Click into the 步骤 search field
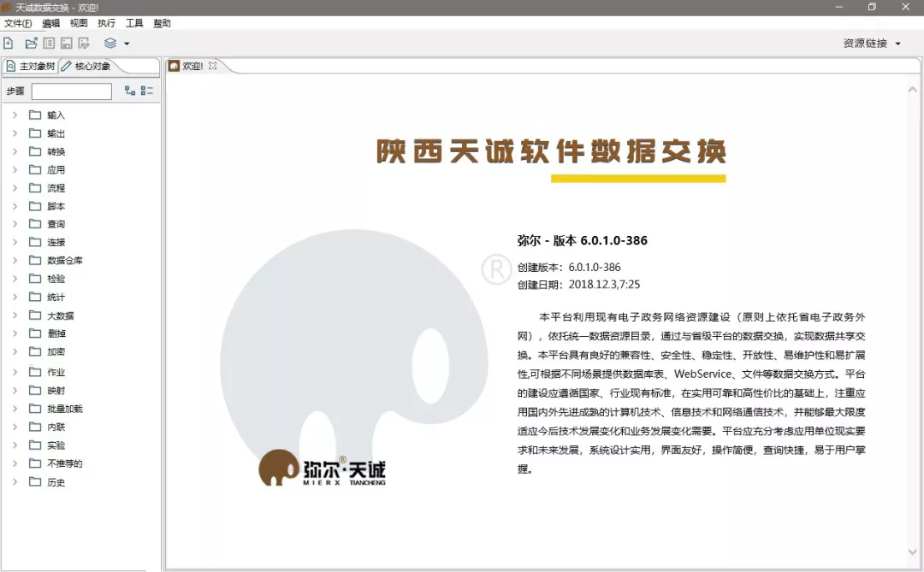The image size is (924, 572). (x=71, y=91)
